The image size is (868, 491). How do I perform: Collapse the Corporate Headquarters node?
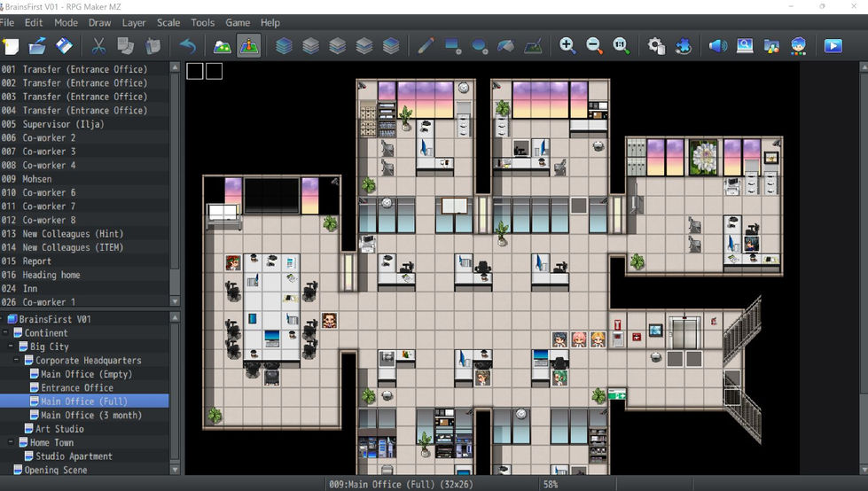click(17, 361)
